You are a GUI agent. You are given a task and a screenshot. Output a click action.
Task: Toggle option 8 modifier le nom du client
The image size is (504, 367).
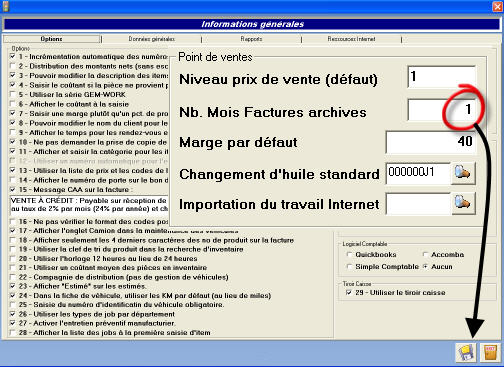point(13,123)
